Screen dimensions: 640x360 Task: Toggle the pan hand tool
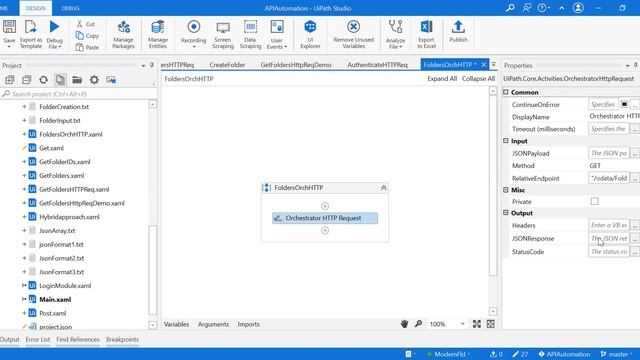coord(404,324)
